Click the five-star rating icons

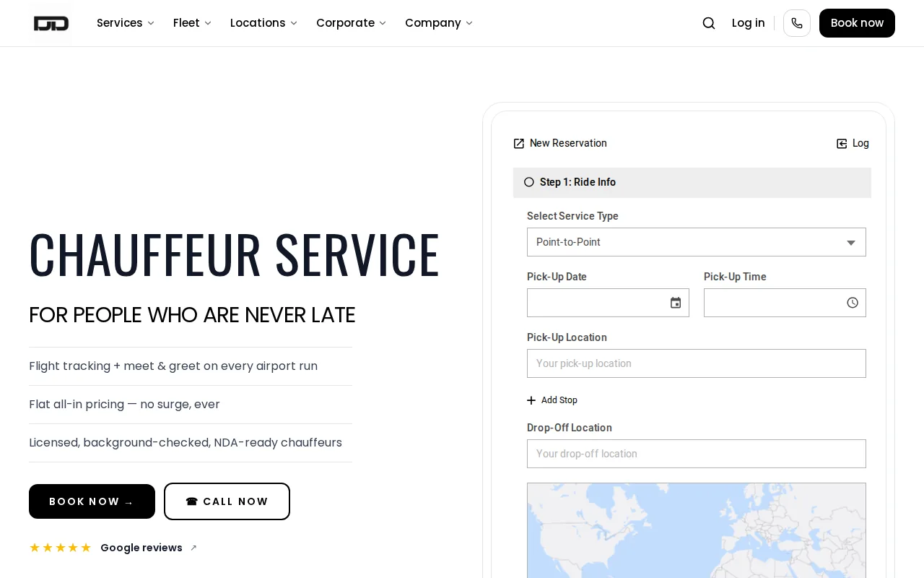(60, 548)
